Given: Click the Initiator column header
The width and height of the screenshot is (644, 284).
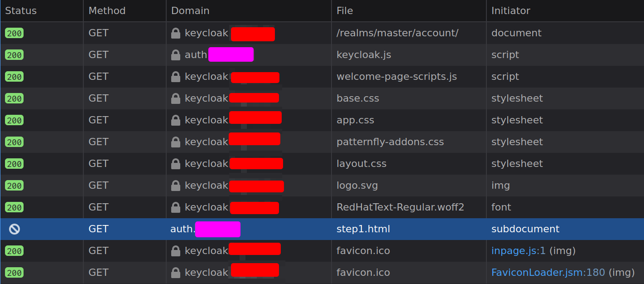Looking at the screenshot, I should pyautogui.click(x=510, y=10).
